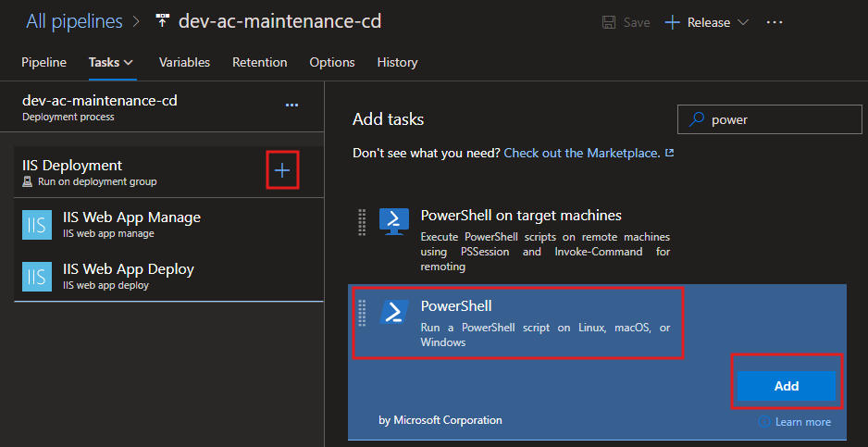Focus the Add tasks search field

[x=770, y=119]
